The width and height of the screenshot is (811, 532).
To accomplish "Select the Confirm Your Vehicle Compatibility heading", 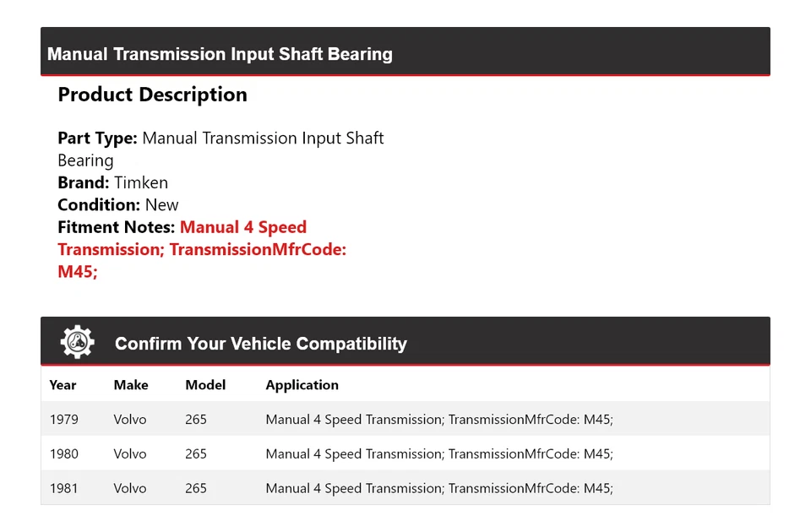I will (x=260, y=344).
